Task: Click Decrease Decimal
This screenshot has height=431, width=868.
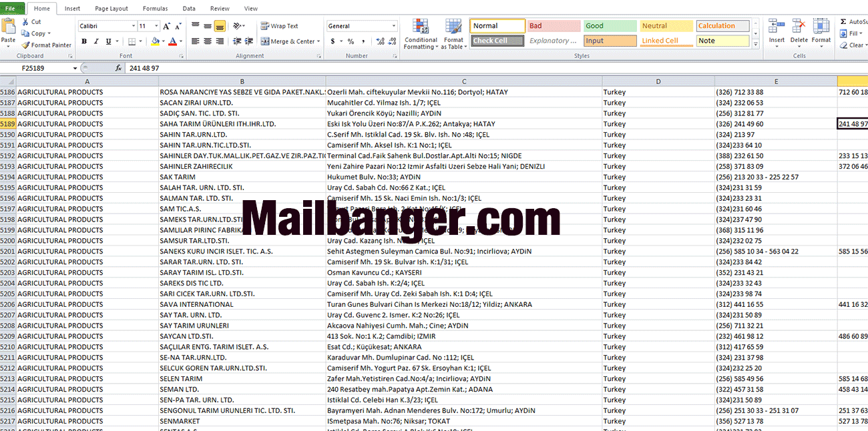Action: (392, 41)
